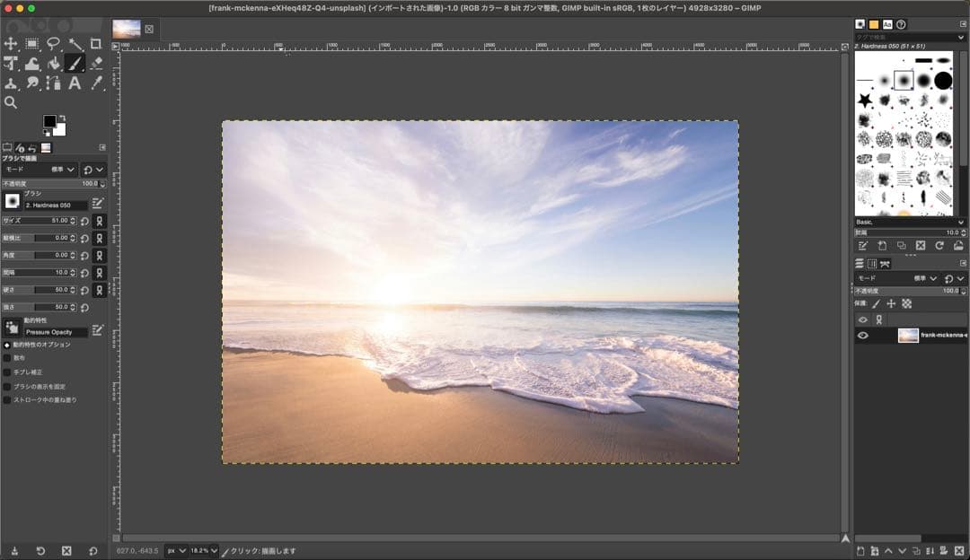
Task: Open the zoom percentage 18.2% dropdown
Action: click(203, 550)
